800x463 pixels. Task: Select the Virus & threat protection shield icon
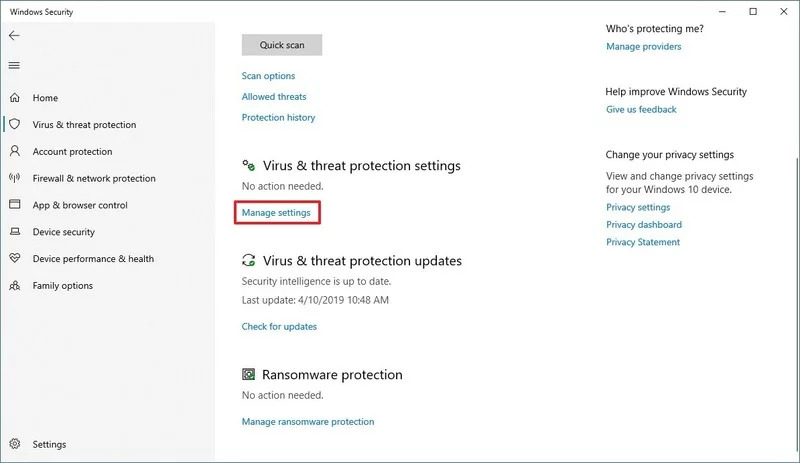14,125
